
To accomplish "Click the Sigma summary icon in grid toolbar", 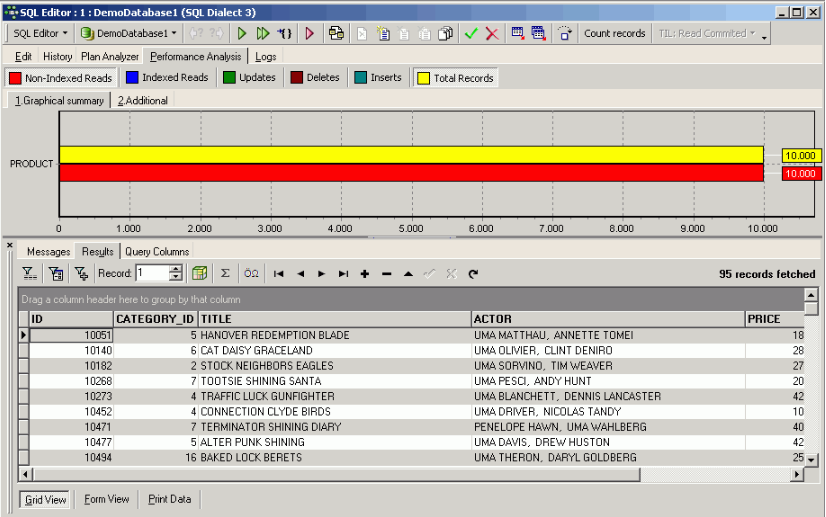I will coord(225,273).
